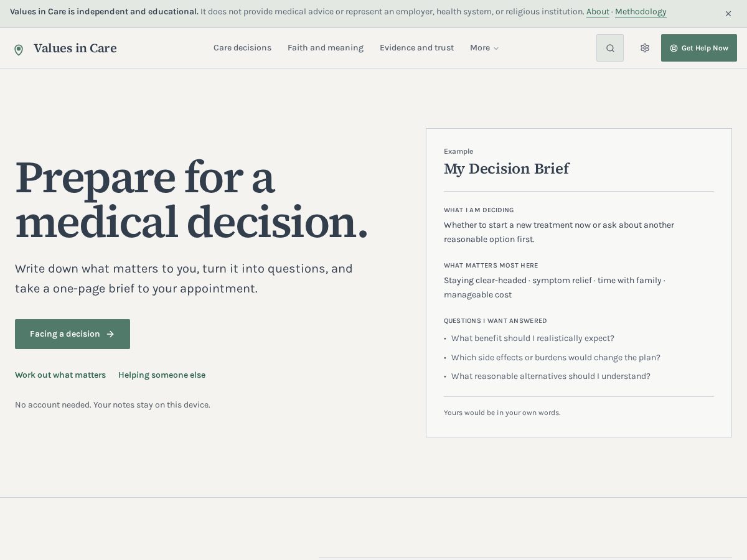Click the WHAT I AM DECIDING label
The image size is (747, 560).
tap(479, 210)
